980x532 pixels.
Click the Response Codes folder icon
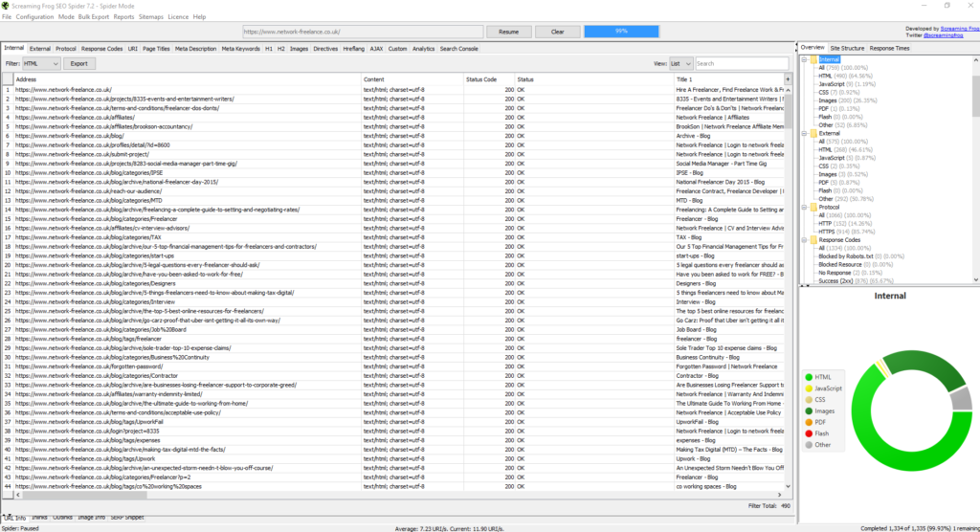[x=813, y=240]
